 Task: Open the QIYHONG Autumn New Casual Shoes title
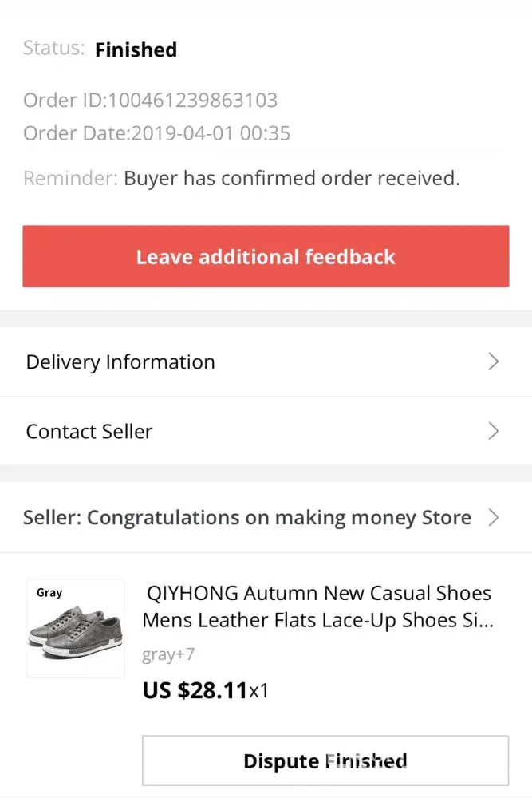click(317, 606)
